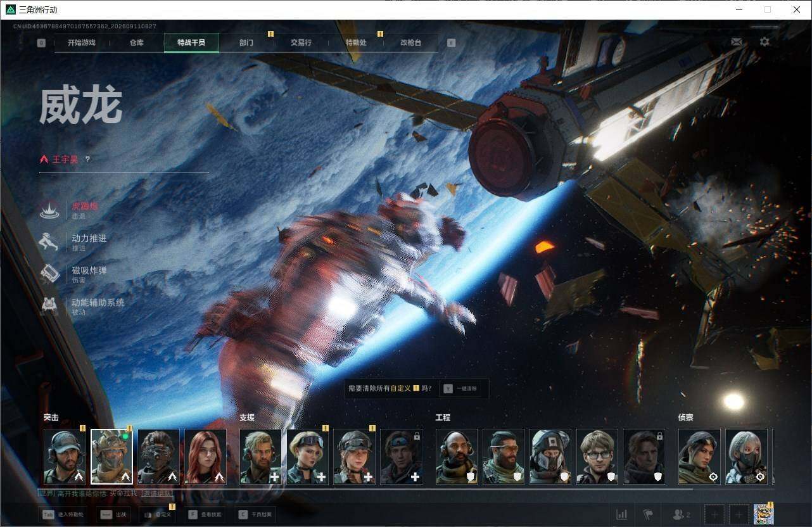Click the 进入特勤处 button
Screen dimensions: 812x527
[x=63, y=515]
